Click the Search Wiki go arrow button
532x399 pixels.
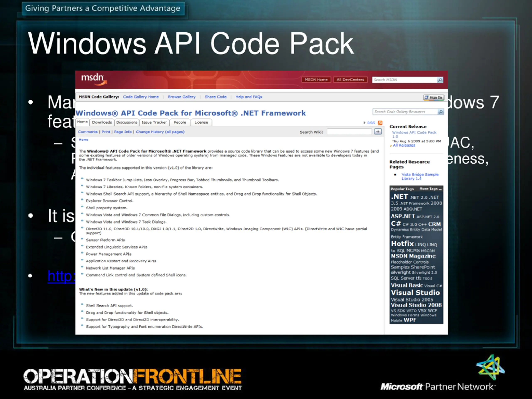click(x=378, y=132)
